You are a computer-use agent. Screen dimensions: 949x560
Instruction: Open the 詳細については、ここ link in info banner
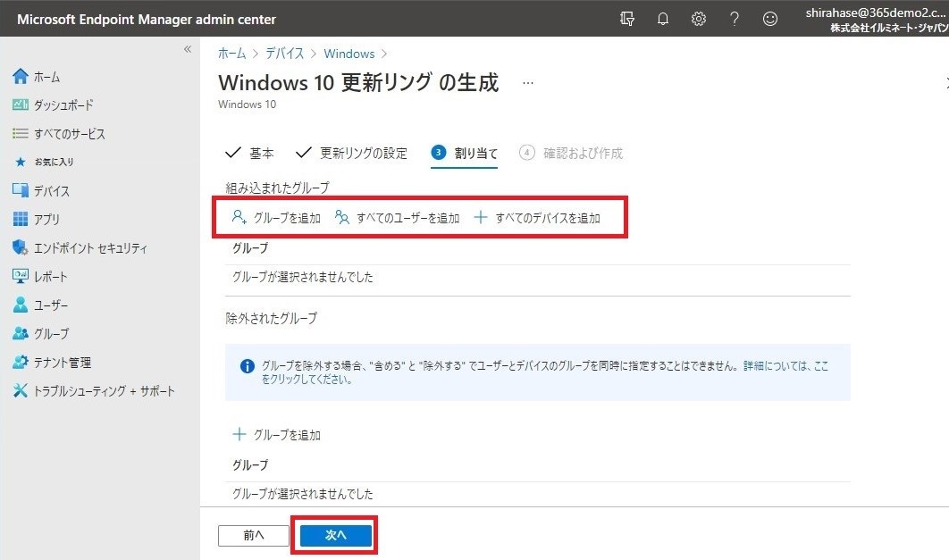tap(785, 366)
